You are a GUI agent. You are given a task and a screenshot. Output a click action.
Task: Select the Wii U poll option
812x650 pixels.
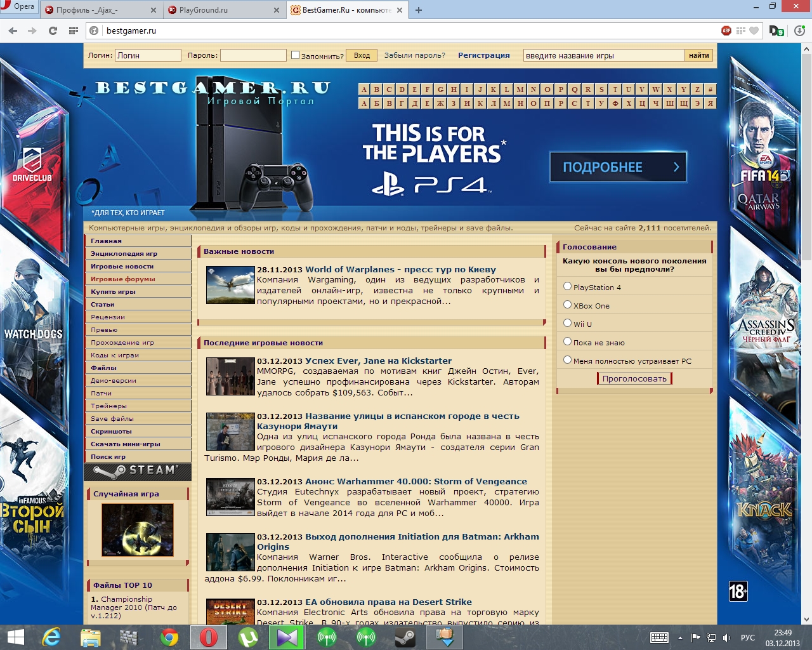pos(568,323)
